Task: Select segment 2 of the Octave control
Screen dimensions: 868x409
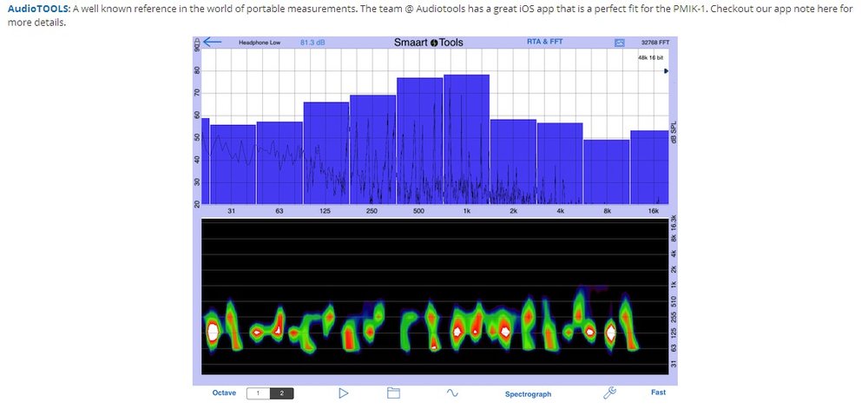Action: 282,393
